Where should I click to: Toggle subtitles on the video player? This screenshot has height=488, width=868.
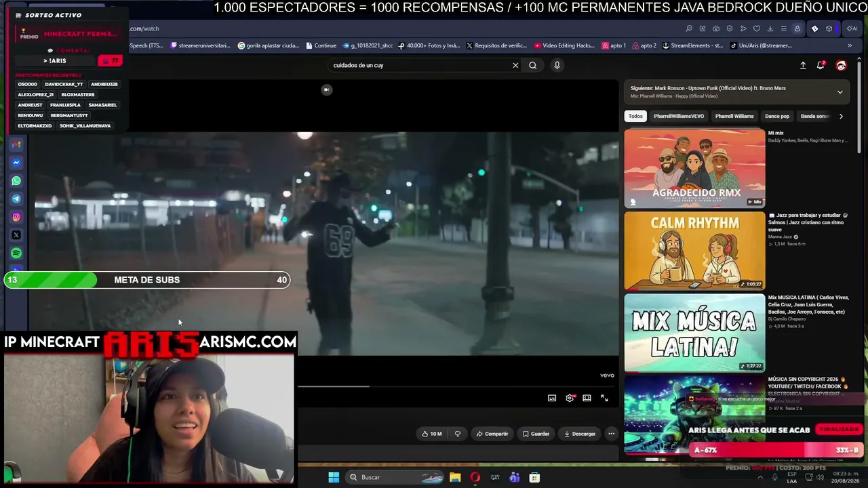[552, 398]
